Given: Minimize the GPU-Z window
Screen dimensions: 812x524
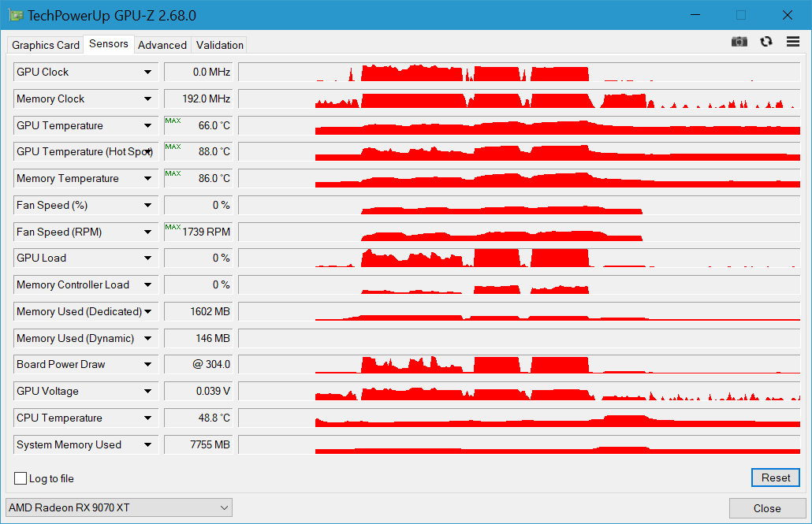Looking at the screenshot, I should [695, 15].
